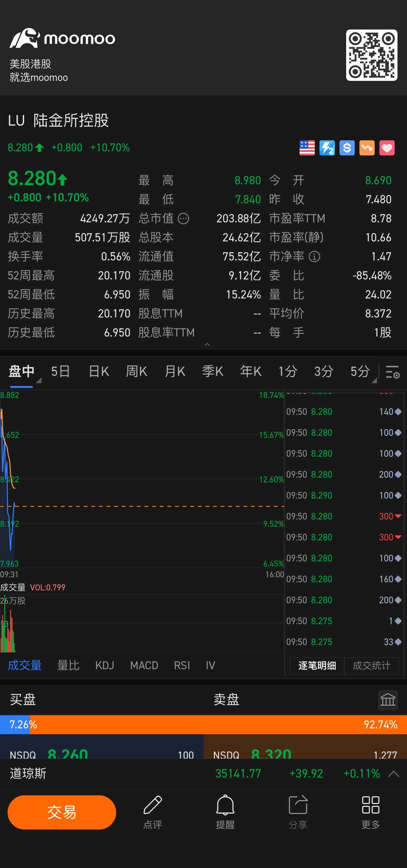
Task: Open the moomoo QR code
Action: pos(371,55)
